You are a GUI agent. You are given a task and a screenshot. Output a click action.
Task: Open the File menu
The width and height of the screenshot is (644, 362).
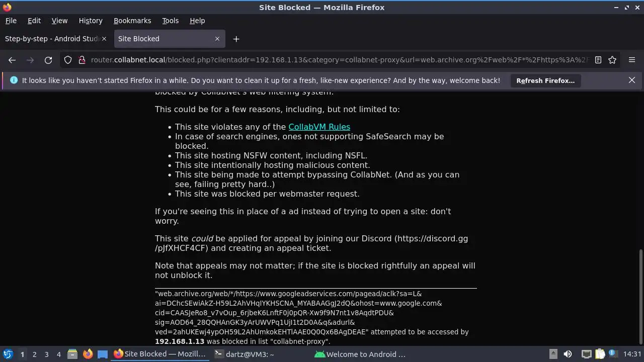pyautogui.click(x=11, y=21)
